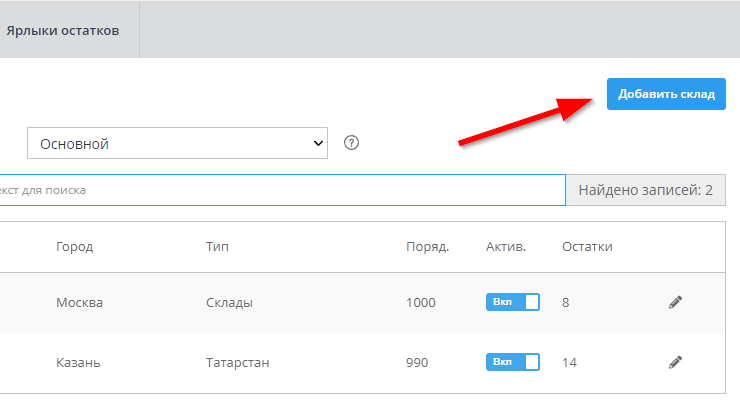Sort by the Остатки column header
740x414 pixels.
click(587, 247)
